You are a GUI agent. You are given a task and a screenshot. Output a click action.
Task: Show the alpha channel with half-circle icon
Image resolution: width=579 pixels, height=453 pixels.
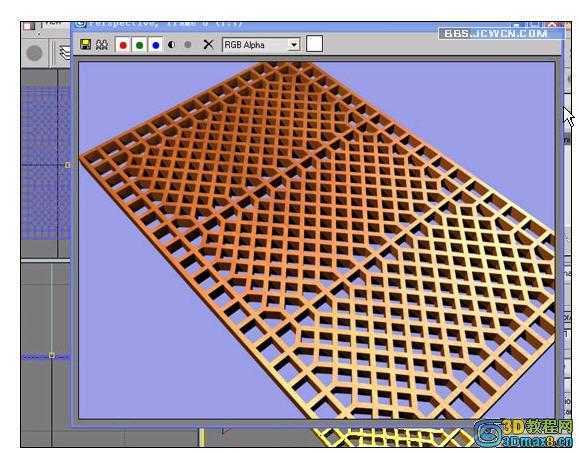coord(171,45)
